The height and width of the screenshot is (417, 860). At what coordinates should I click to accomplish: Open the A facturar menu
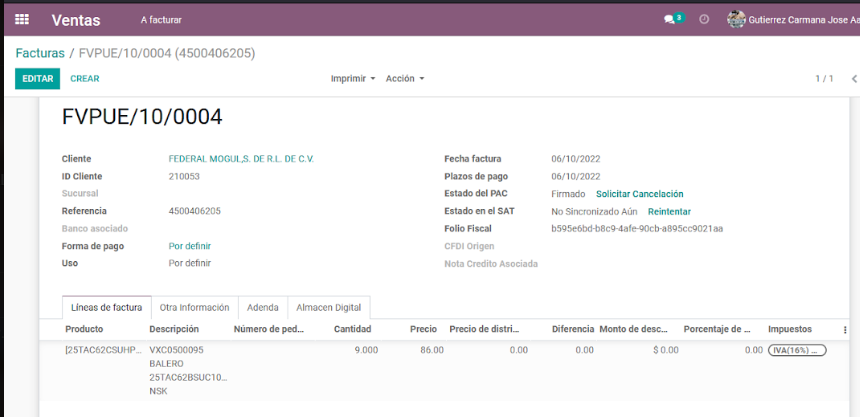[x=161, y=19]
